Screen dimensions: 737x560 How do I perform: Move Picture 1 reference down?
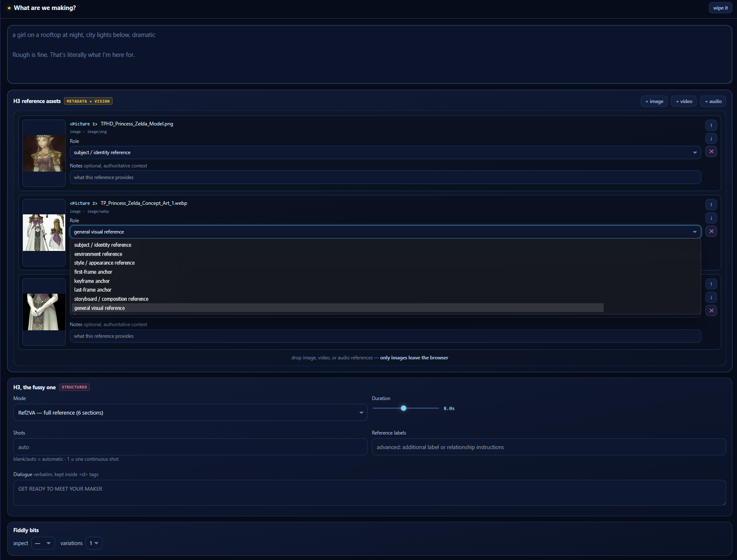pyautogui.click(x=711, y=138)
